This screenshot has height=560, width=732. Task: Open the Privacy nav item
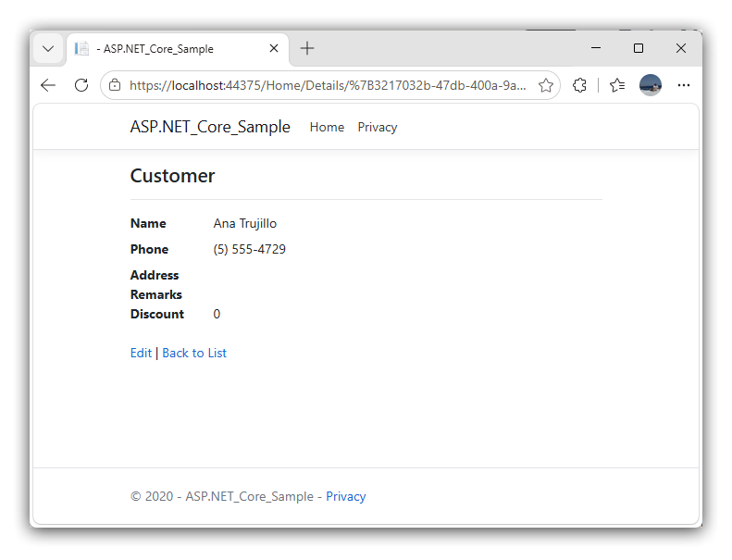[378, 127]
